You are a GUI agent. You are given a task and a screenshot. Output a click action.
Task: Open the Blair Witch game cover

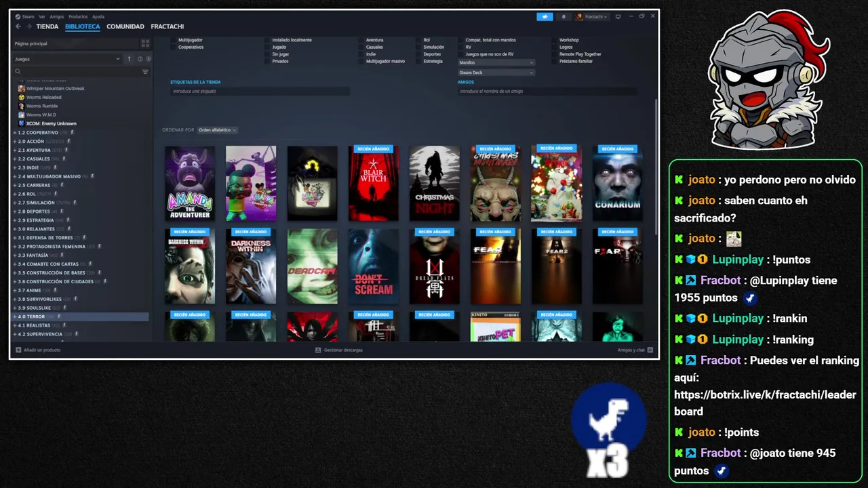pyautogui.click(x=373, y=183)
